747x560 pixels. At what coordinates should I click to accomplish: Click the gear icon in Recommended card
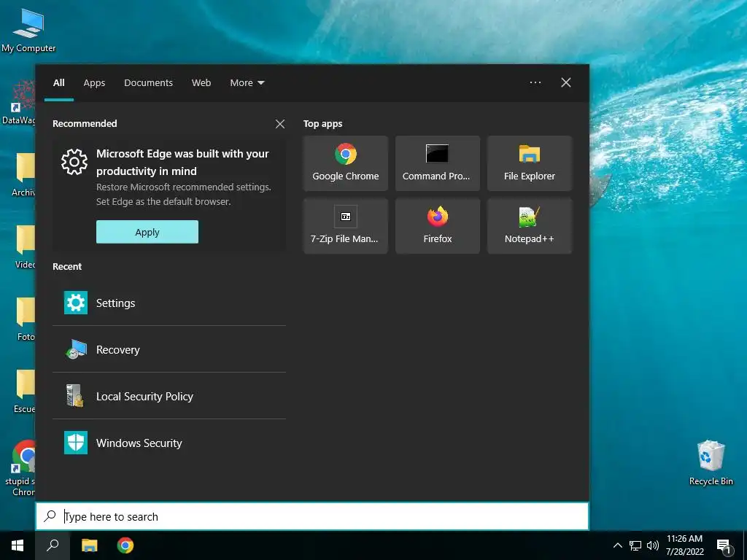click(x=74, y=162)
